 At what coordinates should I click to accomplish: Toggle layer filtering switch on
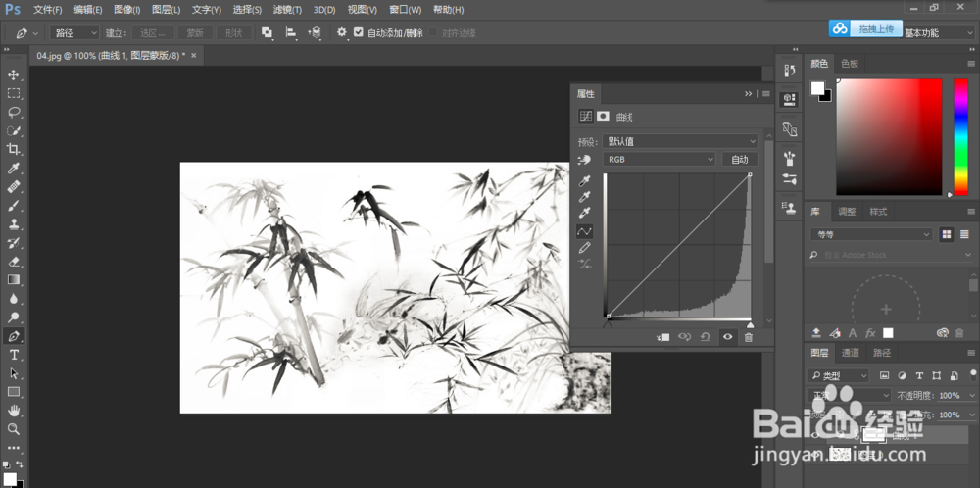pyautogui.click(x=972, y=375)
